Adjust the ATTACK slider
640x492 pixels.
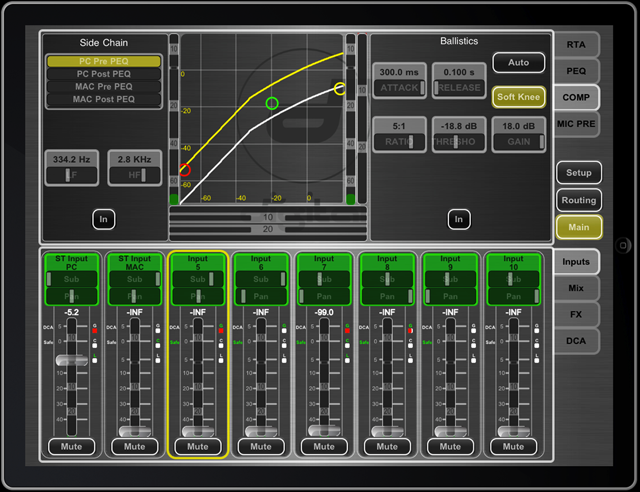[x=399, y=88]
